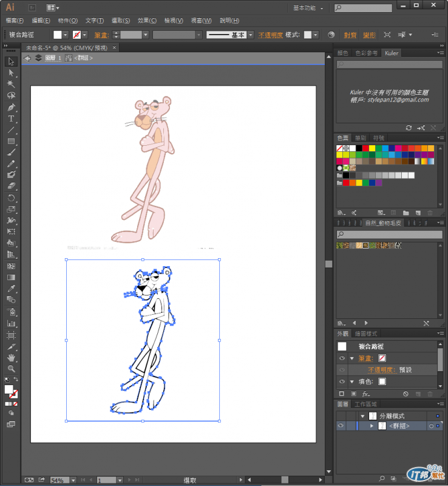448x486 pixels.
Task: Click the Kuler search field
Action: pos(390,64)
